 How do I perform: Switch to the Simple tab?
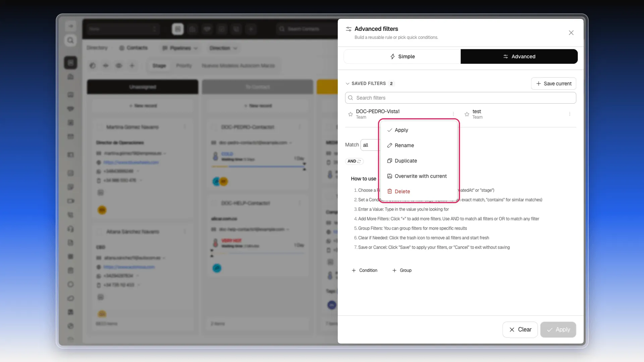click(402, 57)
